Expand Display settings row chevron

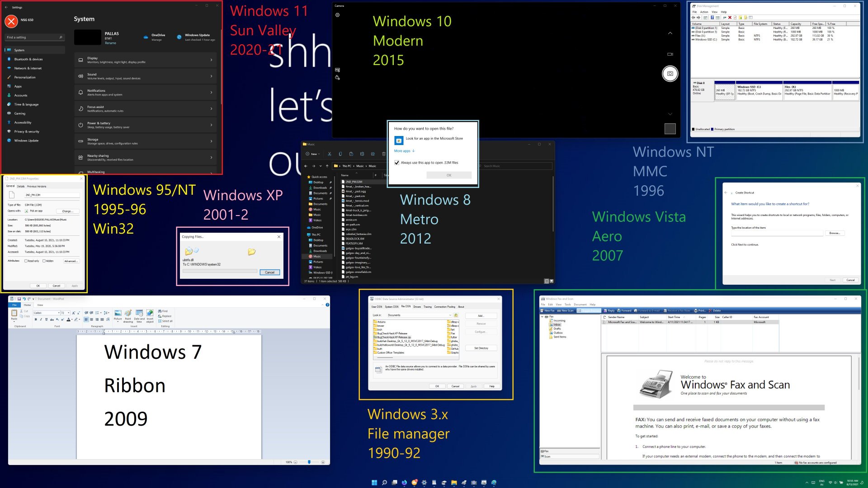(211, 60)
